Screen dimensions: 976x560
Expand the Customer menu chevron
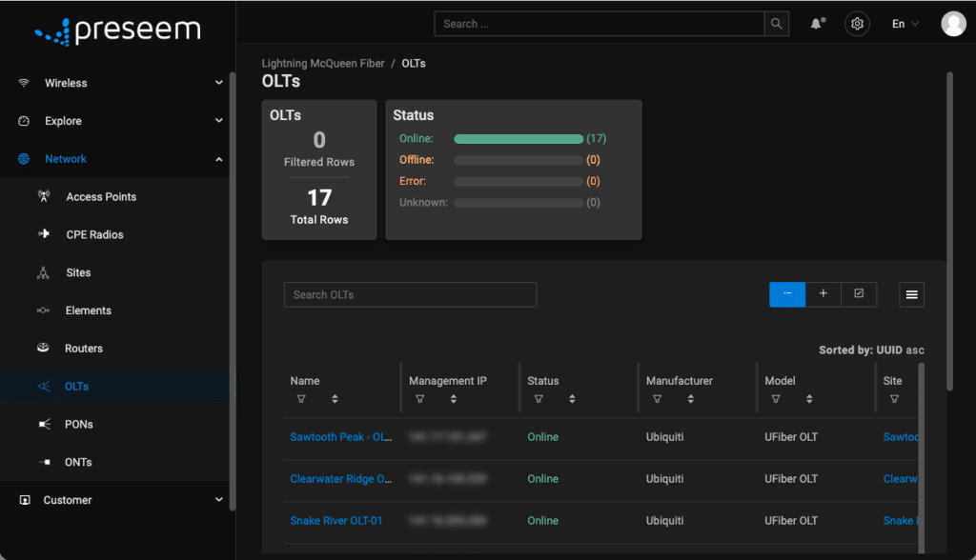[x=219, y=500]
